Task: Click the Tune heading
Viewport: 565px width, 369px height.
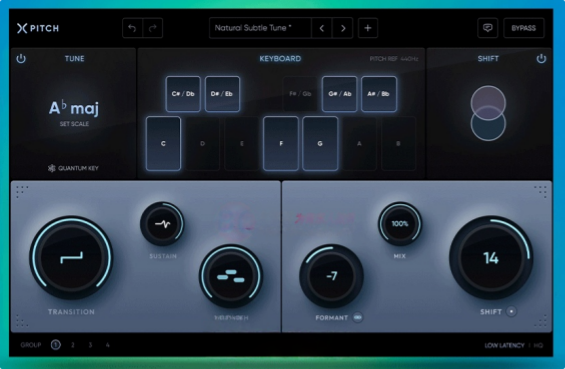Action: [75, 58]
